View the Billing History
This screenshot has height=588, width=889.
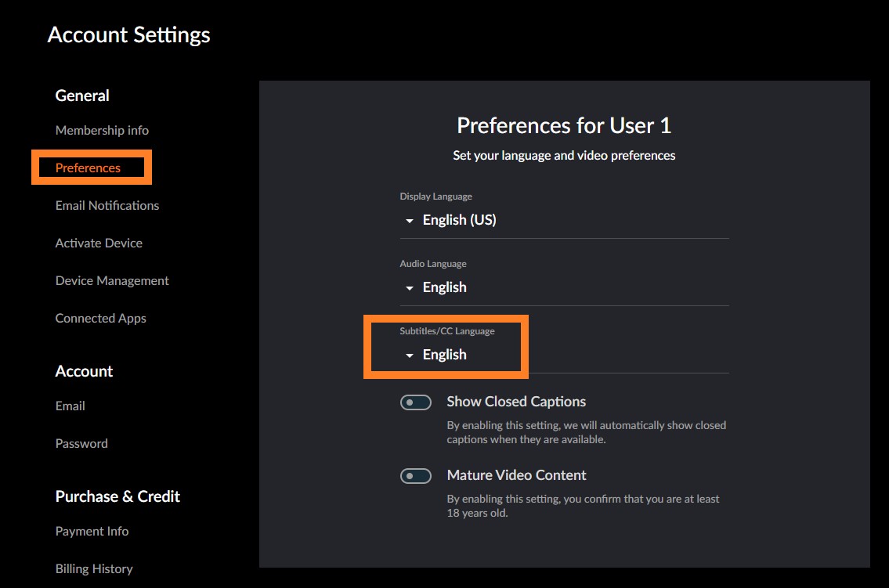tap(94, 568)
